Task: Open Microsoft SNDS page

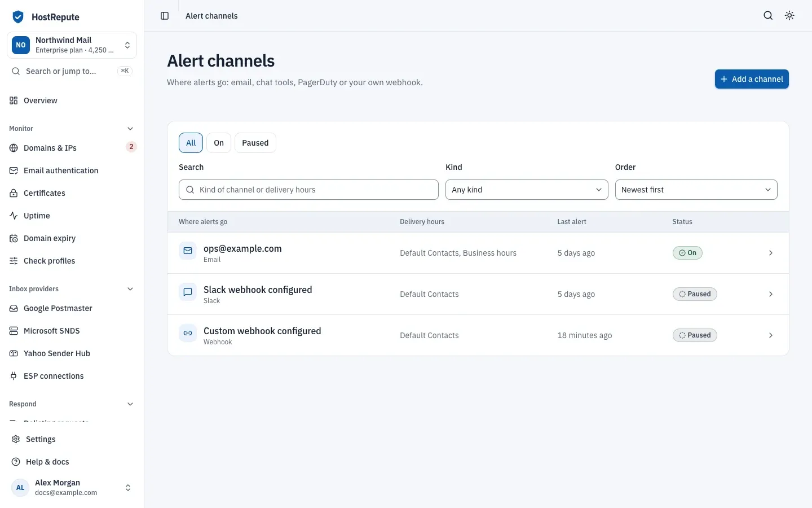Action: pyautogui.click(x=72, y=331)
